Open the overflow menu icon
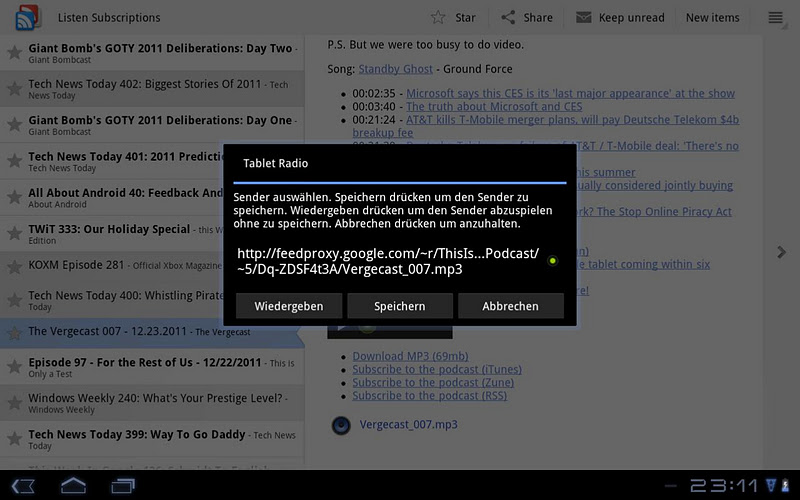This screenshot has height=500, width=800. tap(776, 17)
